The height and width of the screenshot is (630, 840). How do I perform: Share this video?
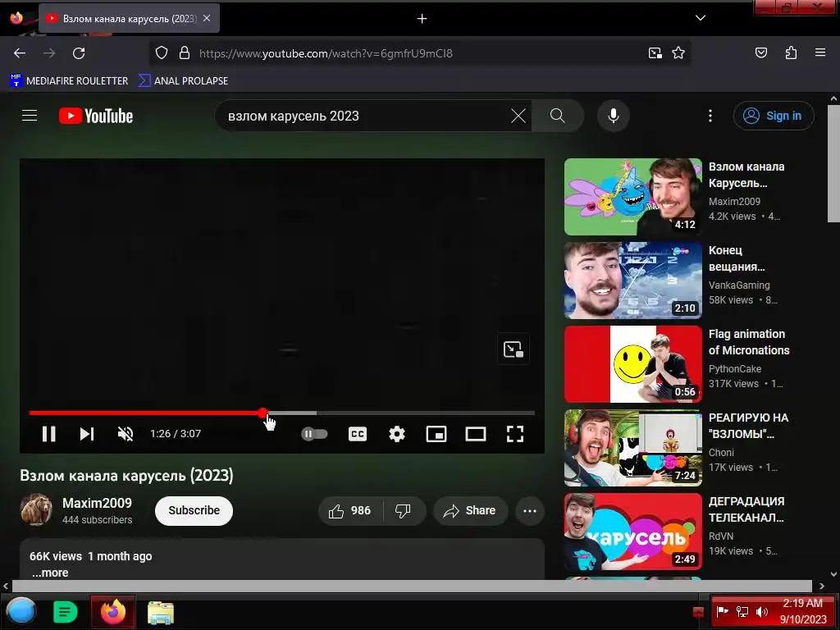pos(470,510)
